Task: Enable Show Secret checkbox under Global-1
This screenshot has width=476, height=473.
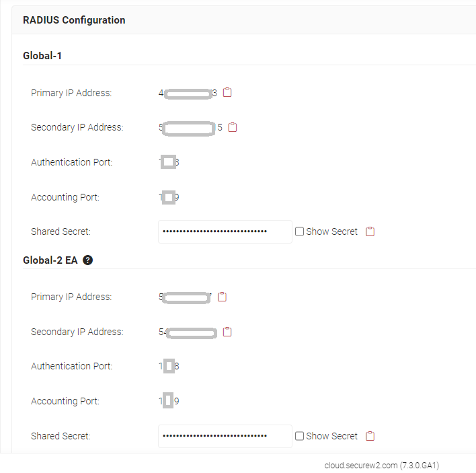Action: (x=300, y=231)
